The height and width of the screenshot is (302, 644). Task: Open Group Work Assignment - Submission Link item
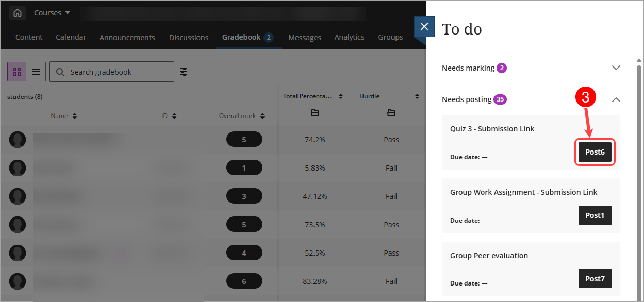click(x=523, y=192)
